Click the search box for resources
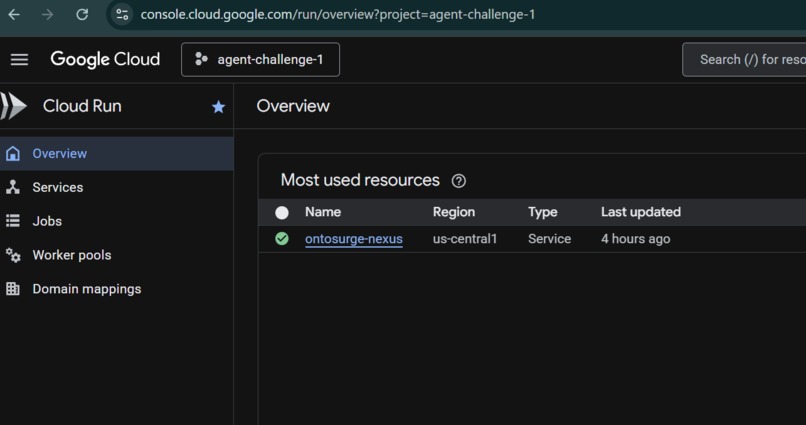Viewport: 806px width, 425px height. pyautogui.click(x=744, y=60)
